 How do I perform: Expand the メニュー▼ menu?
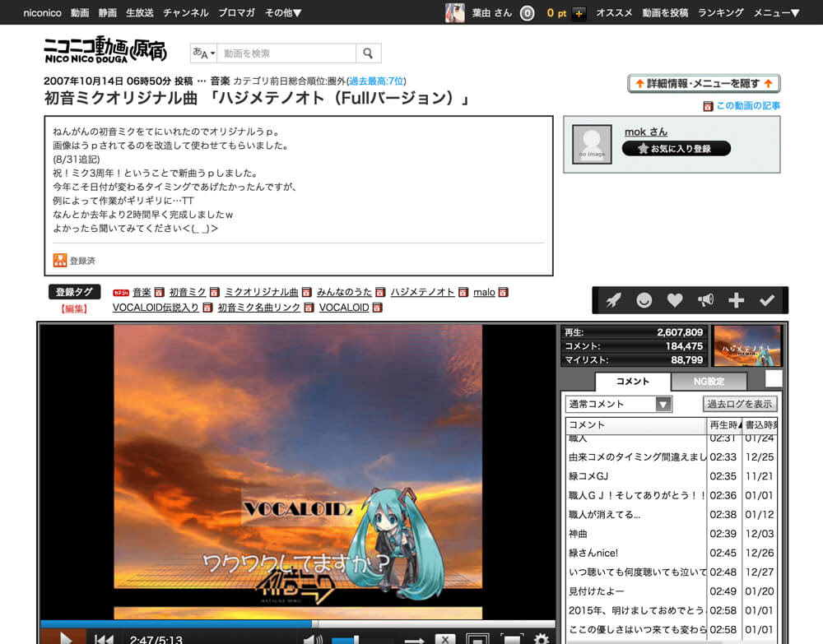click(776, 12)
